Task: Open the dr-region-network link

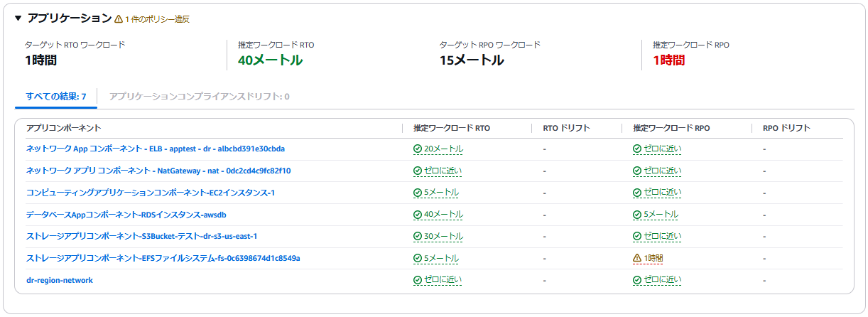Action: [60, 280]
